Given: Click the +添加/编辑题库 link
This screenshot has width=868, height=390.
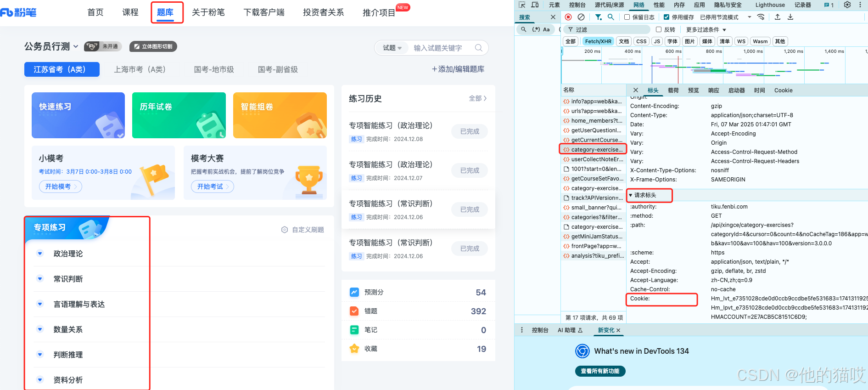Looking at the screenshot, I should pyautogui.click(x=458, y=69).
